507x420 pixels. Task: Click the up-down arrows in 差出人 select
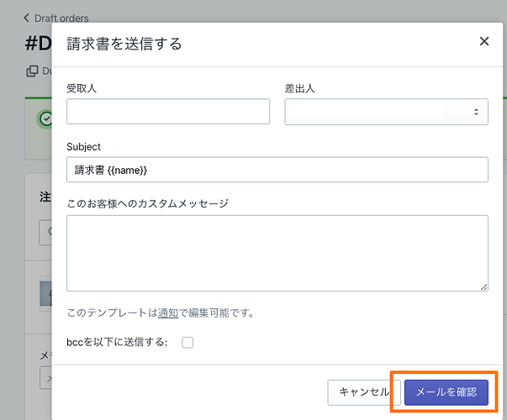476,112
